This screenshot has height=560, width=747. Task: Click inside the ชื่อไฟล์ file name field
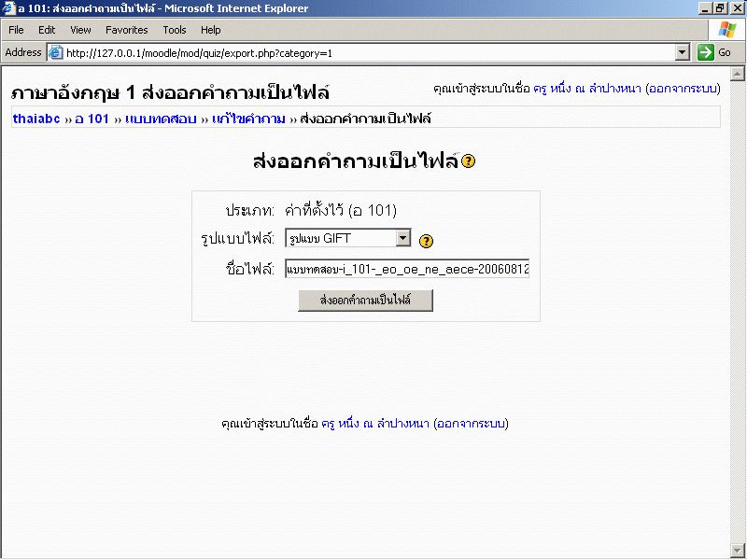coord(407,270)
